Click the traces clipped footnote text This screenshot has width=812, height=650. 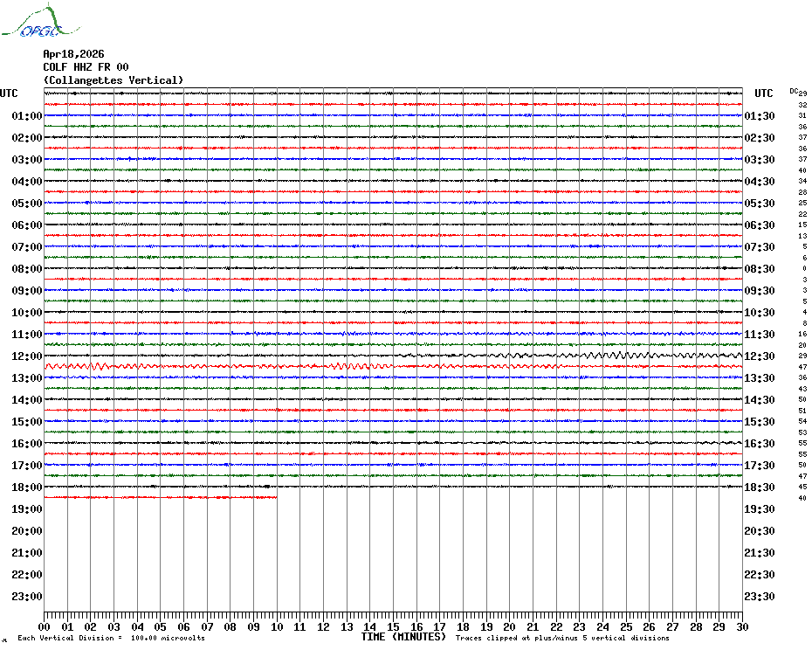point(562,638)
